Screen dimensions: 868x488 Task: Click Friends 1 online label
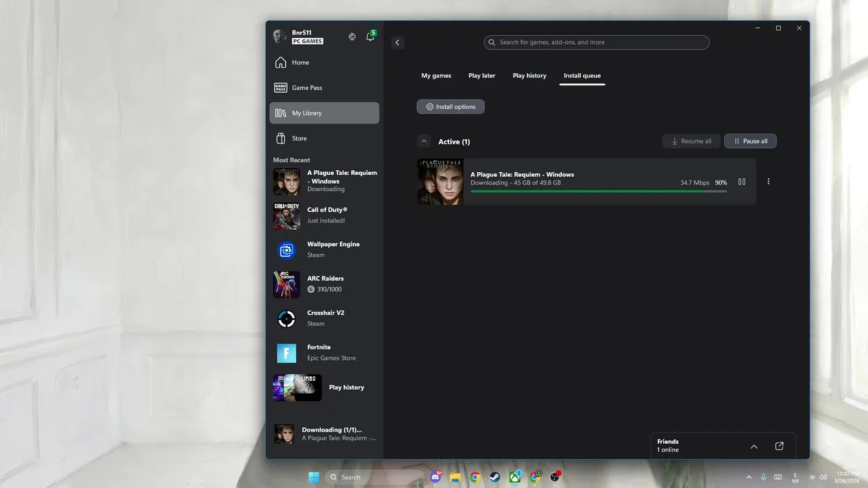point(668,445)
